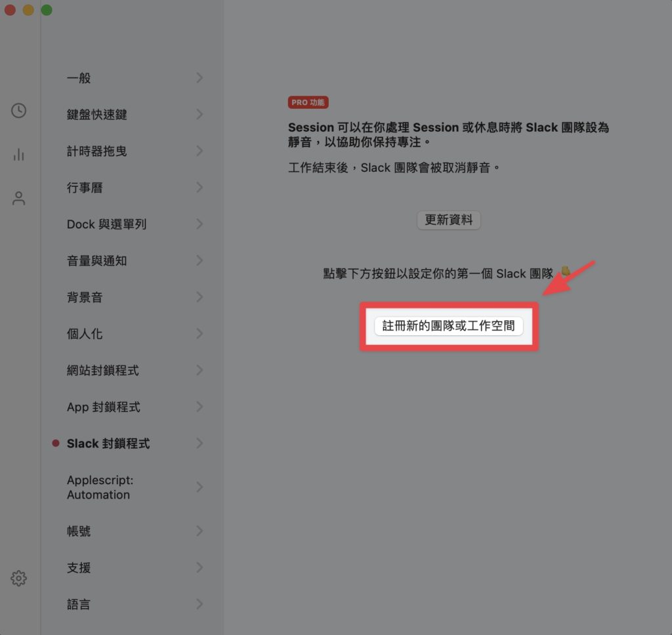Select App 封鎖程式 settings item

coord(135,407)
